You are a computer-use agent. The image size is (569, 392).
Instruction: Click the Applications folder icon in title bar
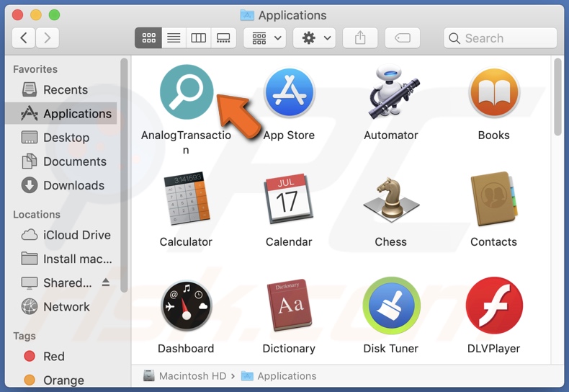click(x=247, y=15)
